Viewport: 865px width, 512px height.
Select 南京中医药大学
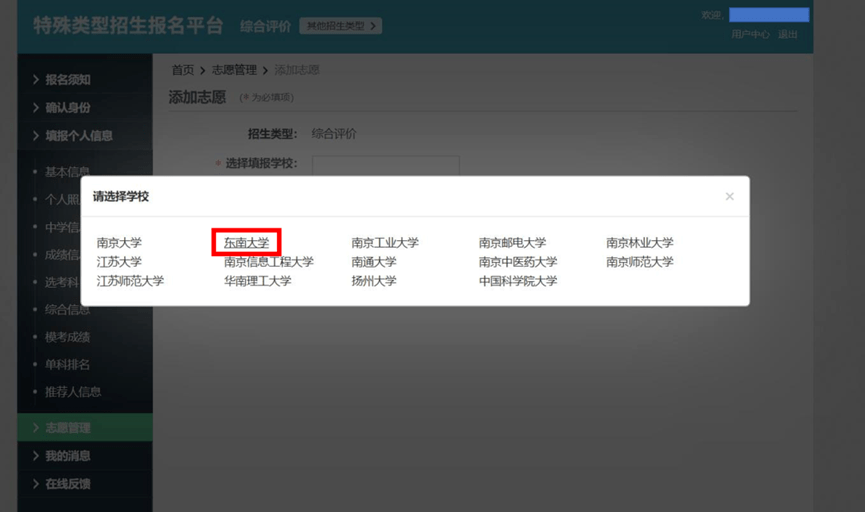(x=518, y=262)
